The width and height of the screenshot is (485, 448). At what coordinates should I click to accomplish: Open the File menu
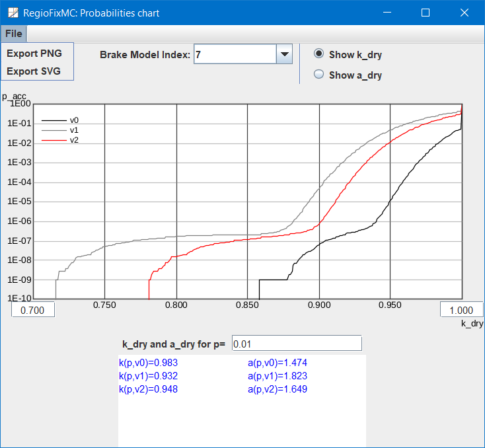pyautogui.click(x=13, y=34)
